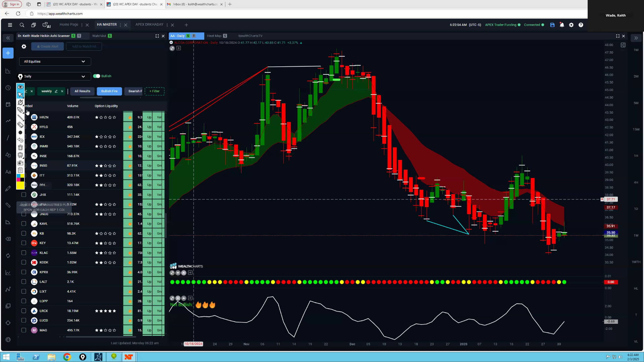Check the box for KB row
The height and width of the screenshot is (362, 644).
click(23, 233)
